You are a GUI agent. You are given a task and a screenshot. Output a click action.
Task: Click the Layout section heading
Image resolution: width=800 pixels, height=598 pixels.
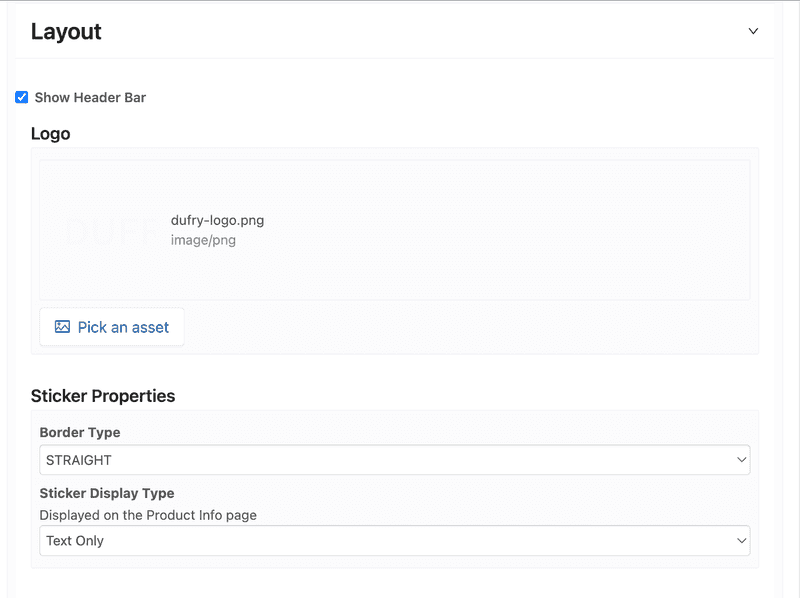[x=66, y=31]
